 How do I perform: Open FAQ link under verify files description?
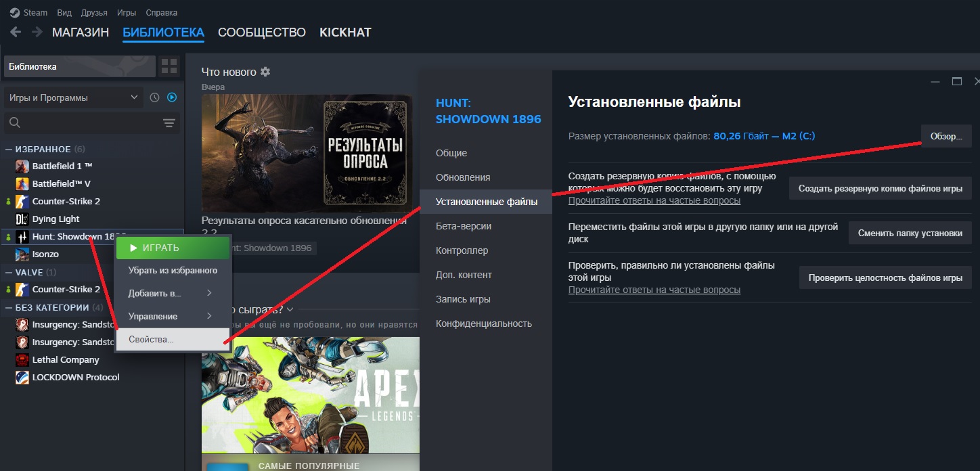tap(654, 290)
